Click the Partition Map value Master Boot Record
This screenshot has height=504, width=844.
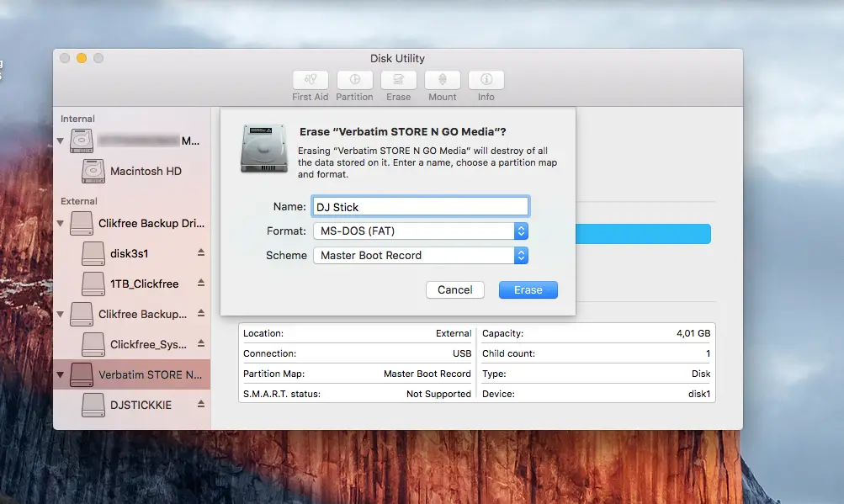427,374
